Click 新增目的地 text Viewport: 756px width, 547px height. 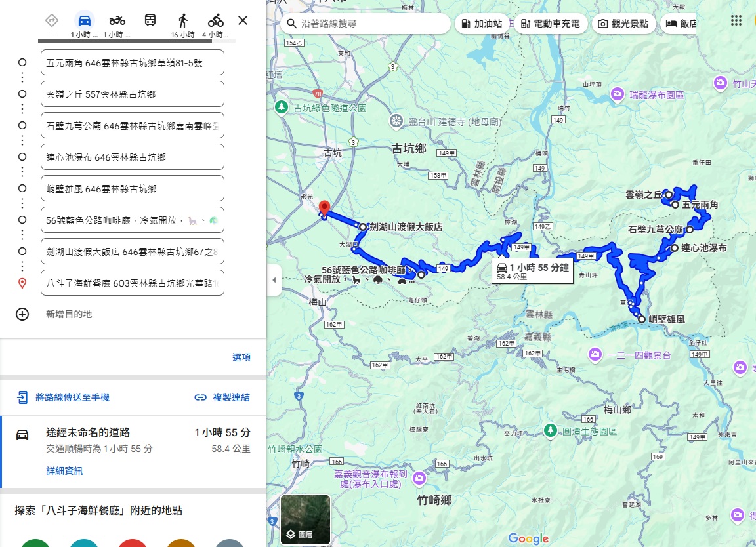click(69, 314)
